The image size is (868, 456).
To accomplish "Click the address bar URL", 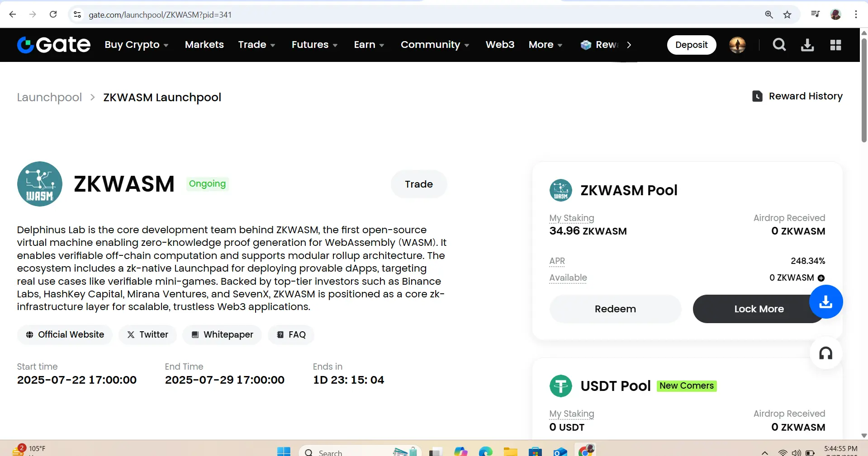I will click(x=160, y=14).
